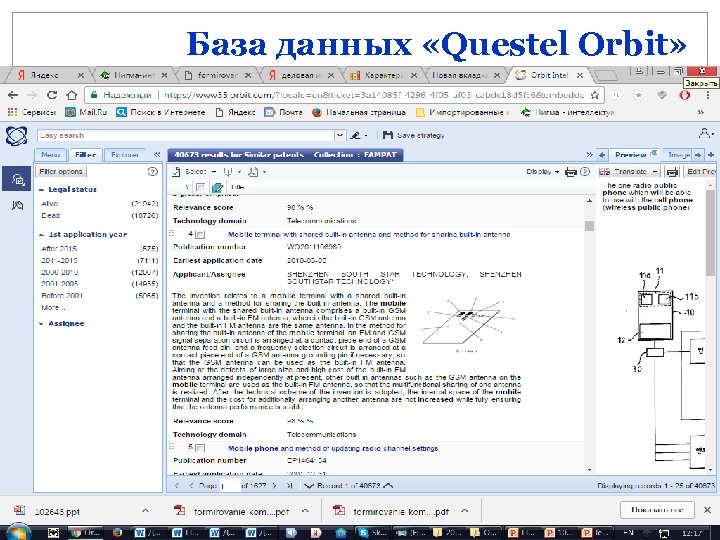
Task: Click the preview pane print icon
Action: pyautogui.click(x=672, y=172)
